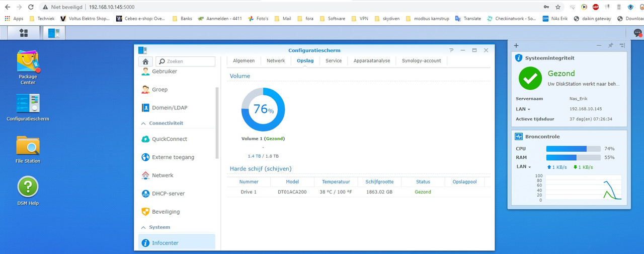
Task: Click the control panel sidebar scrollbar
Action: pos(217,122)
